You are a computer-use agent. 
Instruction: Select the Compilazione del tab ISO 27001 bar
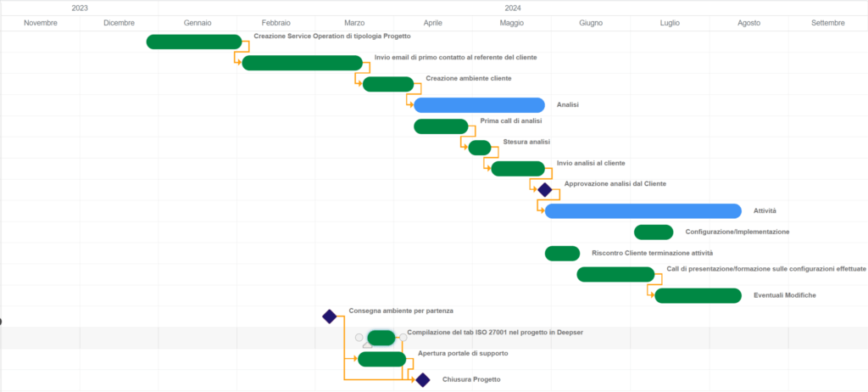[x=381, y=338]
